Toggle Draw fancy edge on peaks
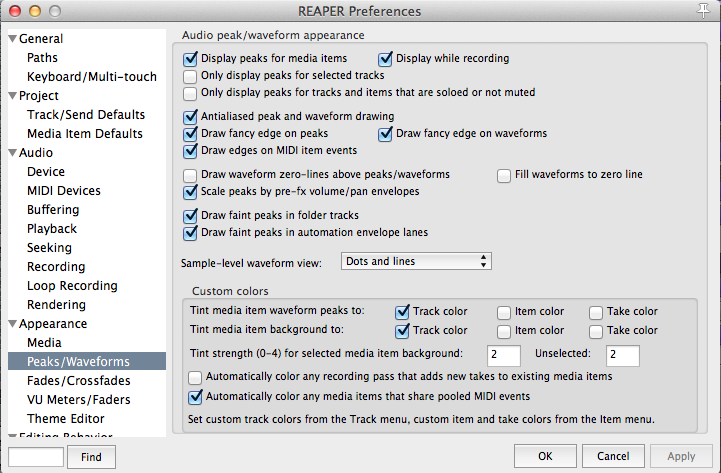Screen dimensions: 721x473 click(x=190, y=134)
